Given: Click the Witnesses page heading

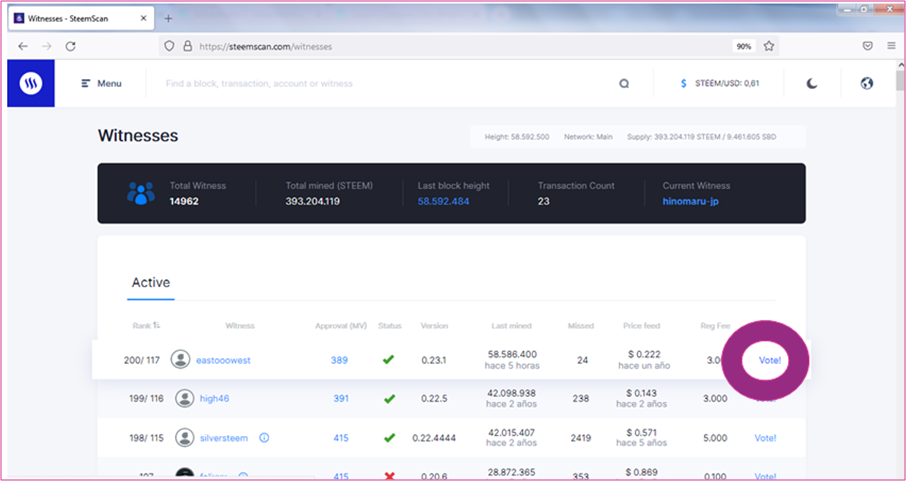Looking at the screenshot, I should tap(138, 136).
